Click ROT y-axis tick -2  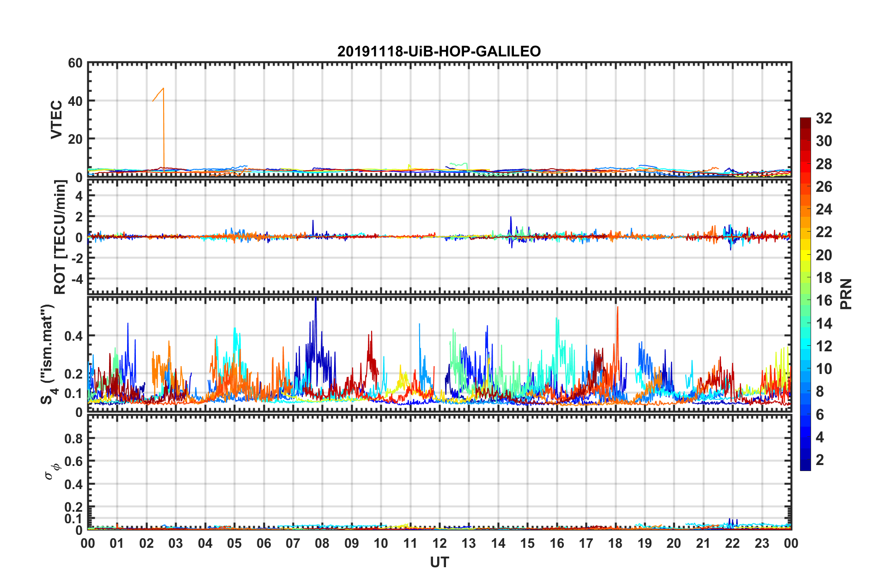[x=77, y=258]
